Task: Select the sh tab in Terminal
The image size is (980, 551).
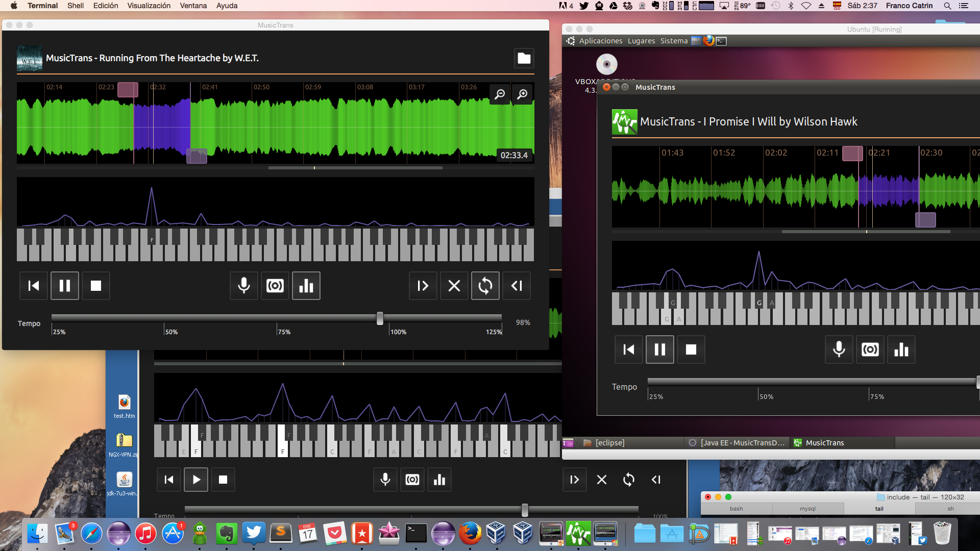Action: click(950, 509)
